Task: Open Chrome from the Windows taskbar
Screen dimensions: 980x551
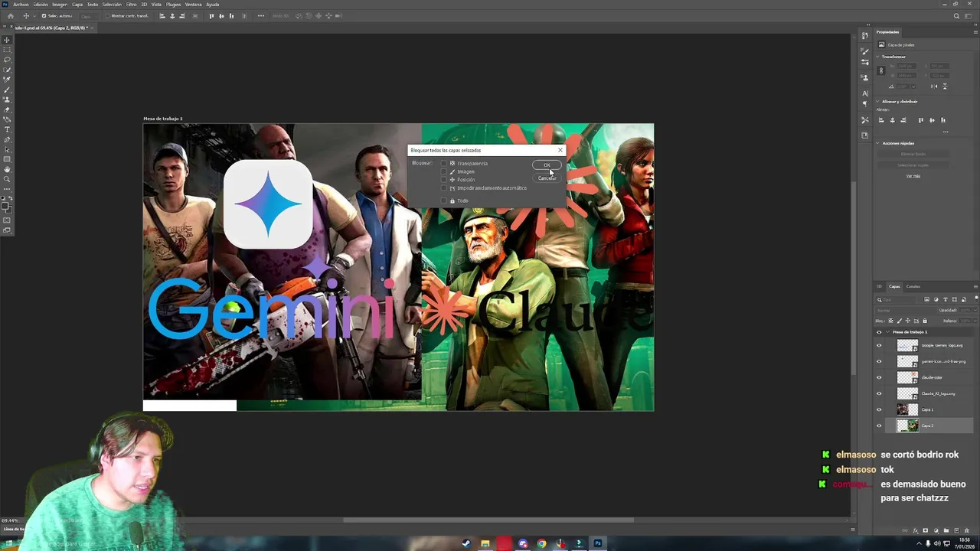Action: point(542,543)
